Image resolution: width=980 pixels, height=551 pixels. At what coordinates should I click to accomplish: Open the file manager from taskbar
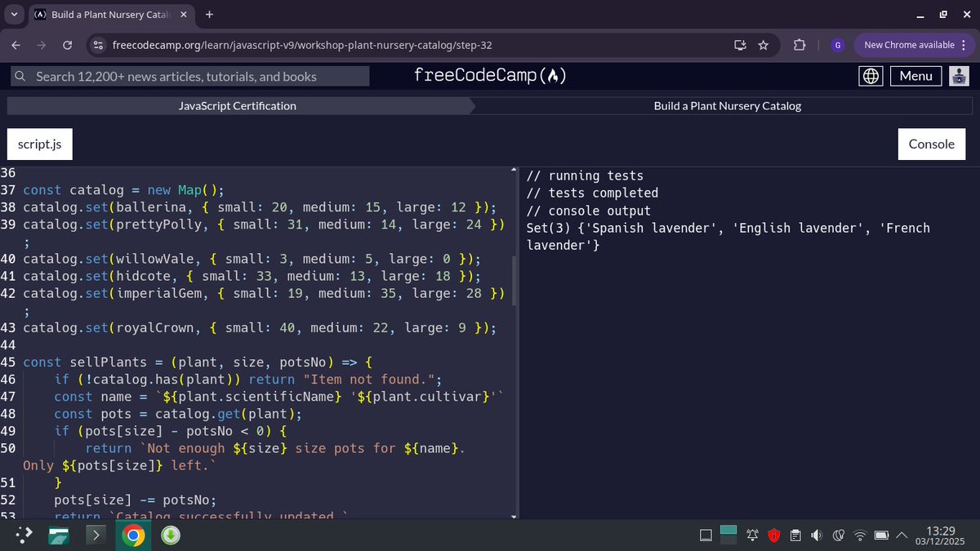60,535
